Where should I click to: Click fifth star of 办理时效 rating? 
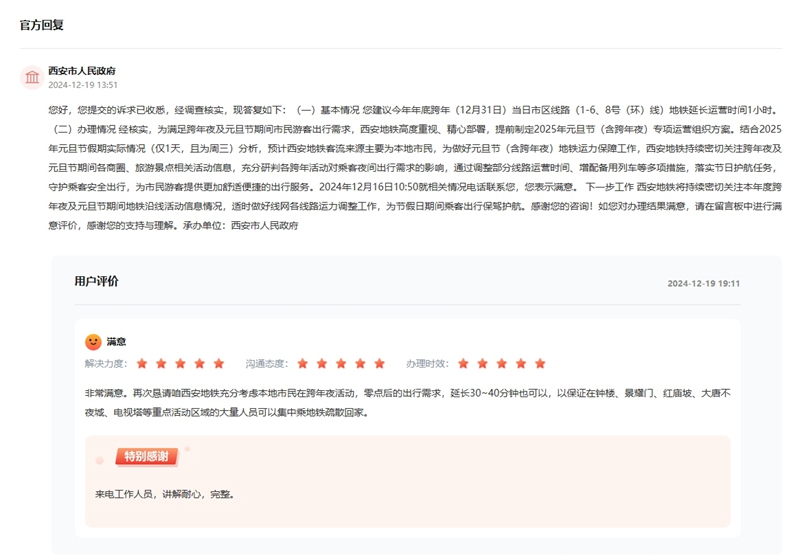[540, 364]
